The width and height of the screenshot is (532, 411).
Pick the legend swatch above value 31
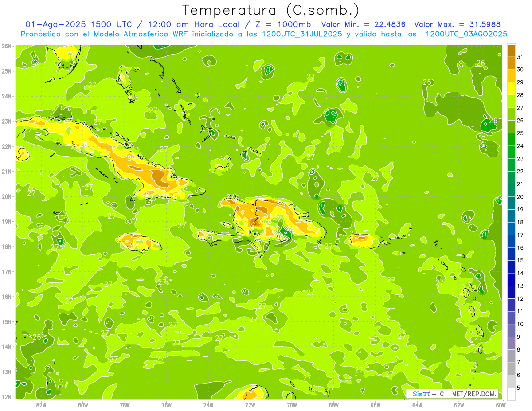511,51
